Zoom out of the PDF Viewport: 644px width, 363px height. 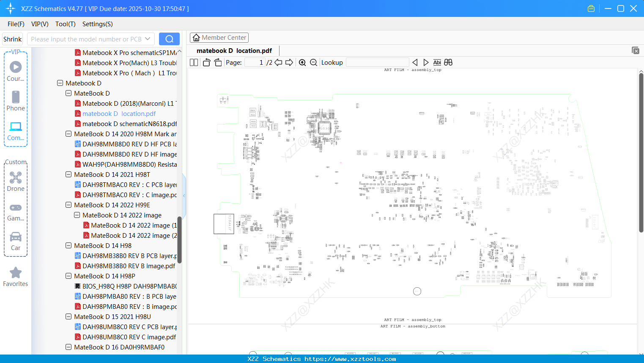click(x=313, y=63)
